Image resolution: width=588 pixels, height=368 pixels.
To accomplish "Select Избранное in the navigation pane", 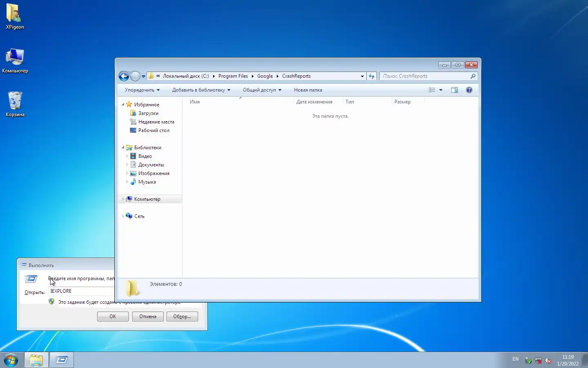I will click(x=147, y=105).
